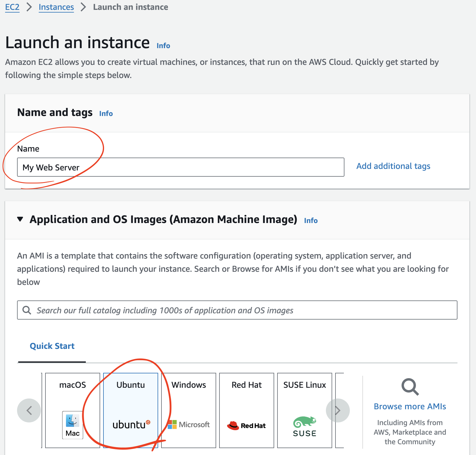
Task: Click the search icon in AMI catalog field
Action: click(x=27, y=310)
